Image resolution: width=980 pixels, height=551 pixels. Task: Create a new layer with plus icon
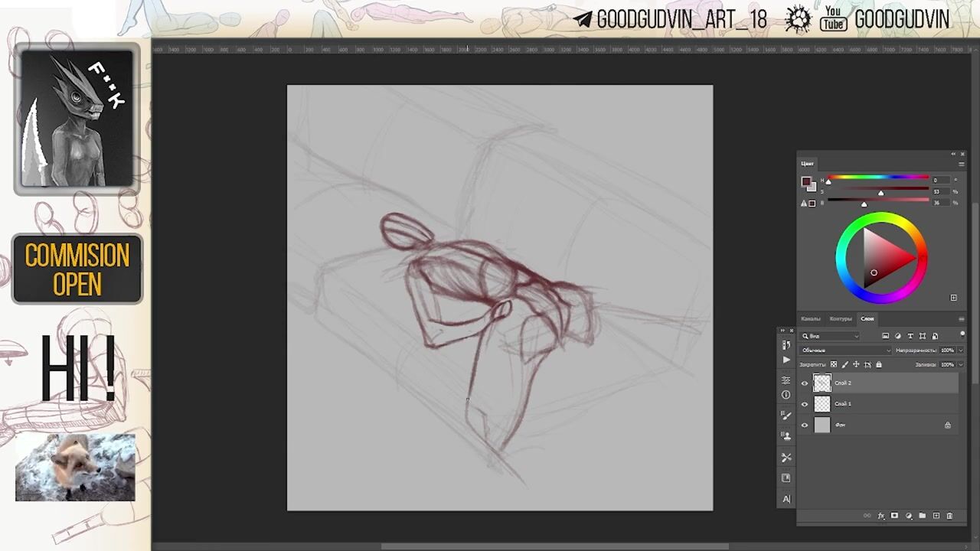point(936,516)
